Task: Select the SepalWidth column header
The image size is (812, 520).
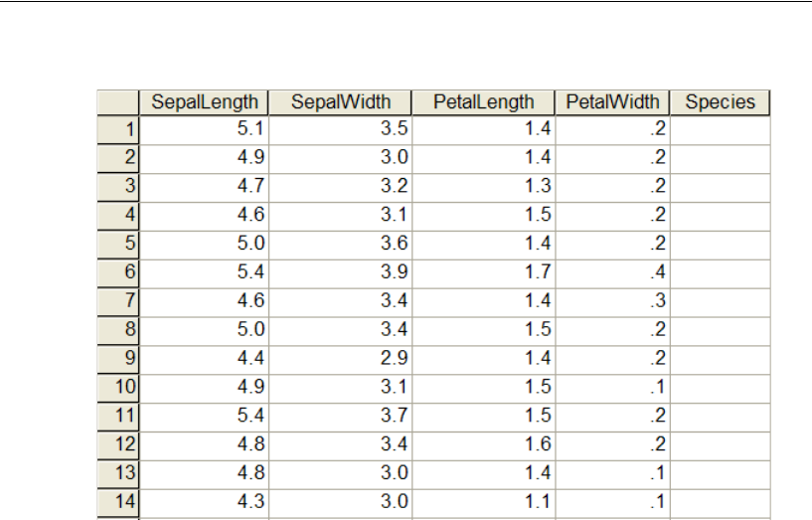Action: [x=341, y=102]
